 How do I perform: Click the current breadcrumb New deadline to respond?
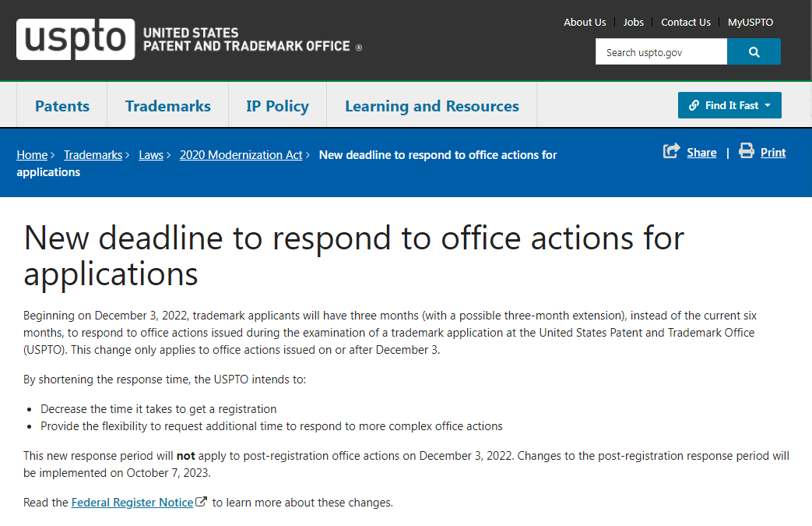[286, 163]
